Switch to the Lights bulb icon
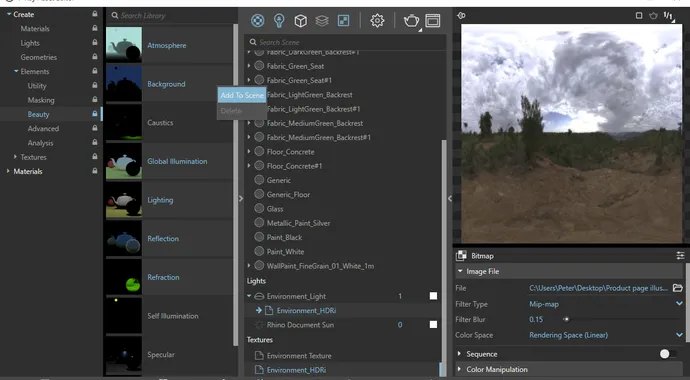 coord(279,21)
